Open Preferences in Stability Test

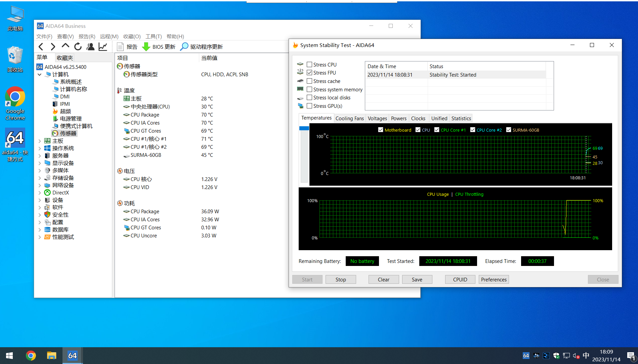494,279
